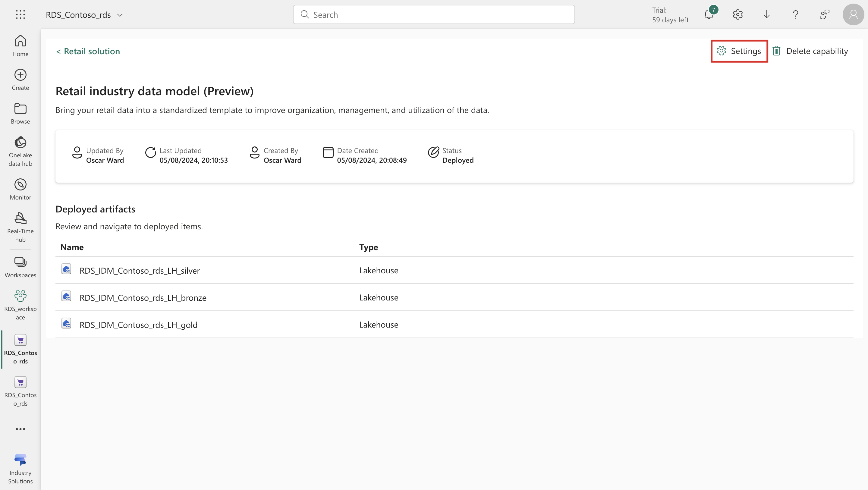This screenshot has width=868, height=490.
Task: Click the bronze lakehouse icon
Action: point(66,296)
